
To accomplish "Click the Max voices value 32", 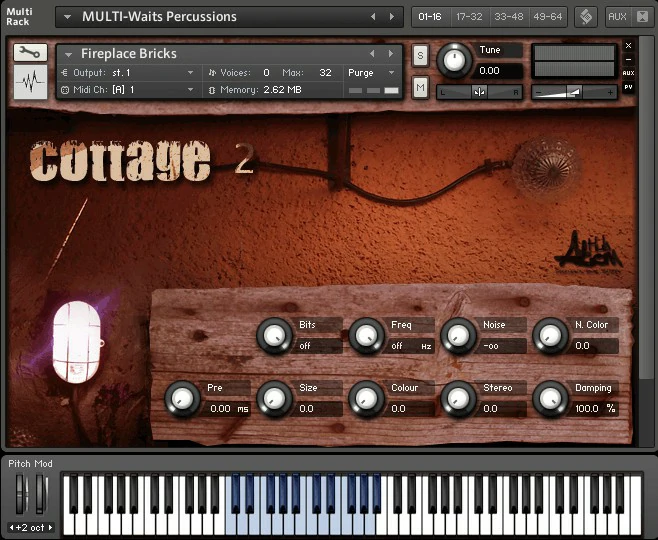I will click(325, 73).
